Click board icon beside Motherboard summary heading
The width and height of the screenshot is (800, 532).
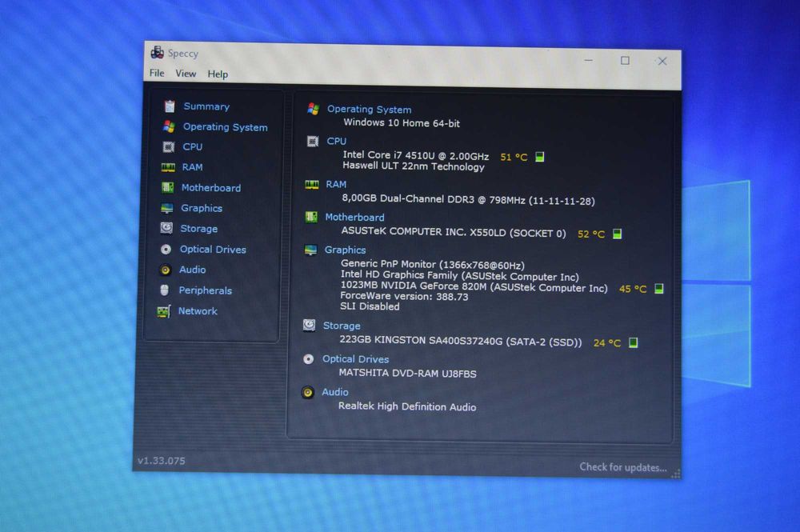311,218
